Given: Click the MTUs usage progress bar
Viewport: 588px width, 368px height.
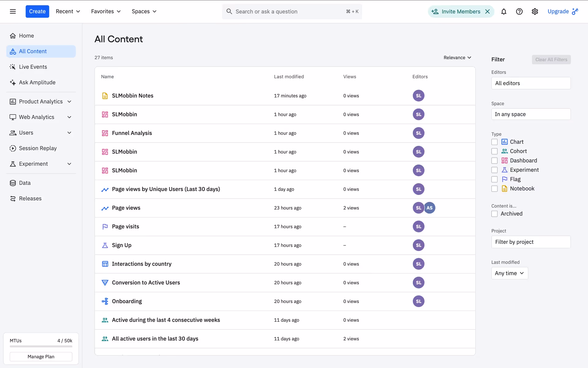Looking at the screenshot, I should pyautogui.click(x=41, y=347).
